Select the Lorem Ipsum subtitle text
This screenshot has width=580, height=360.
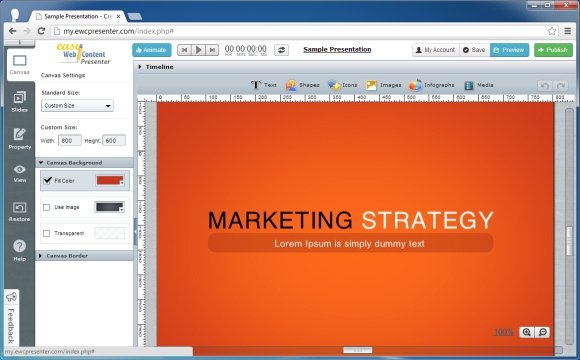pyautogui.click(x=349, y=244)
